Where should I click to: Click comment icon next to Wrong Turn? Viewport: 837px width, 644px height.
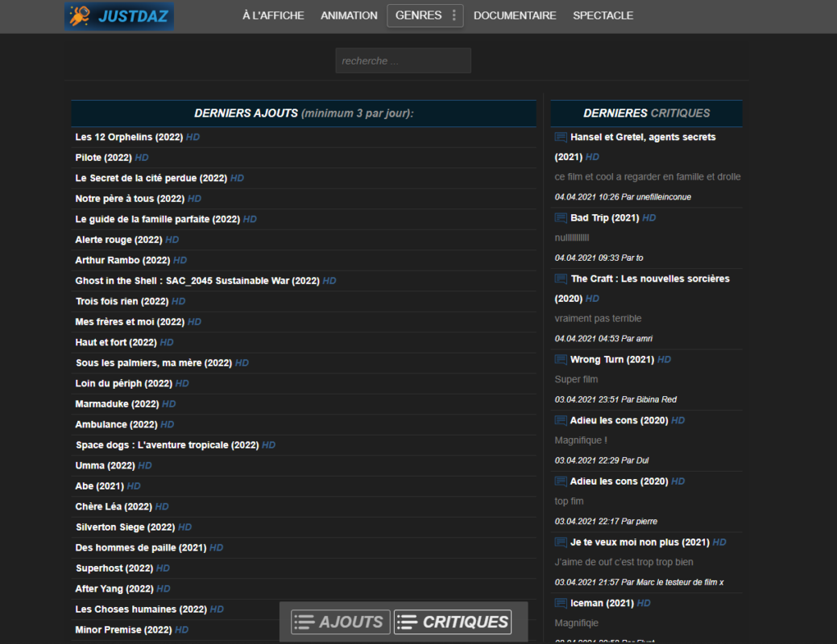pyautogui.click(x=561, y=360)
